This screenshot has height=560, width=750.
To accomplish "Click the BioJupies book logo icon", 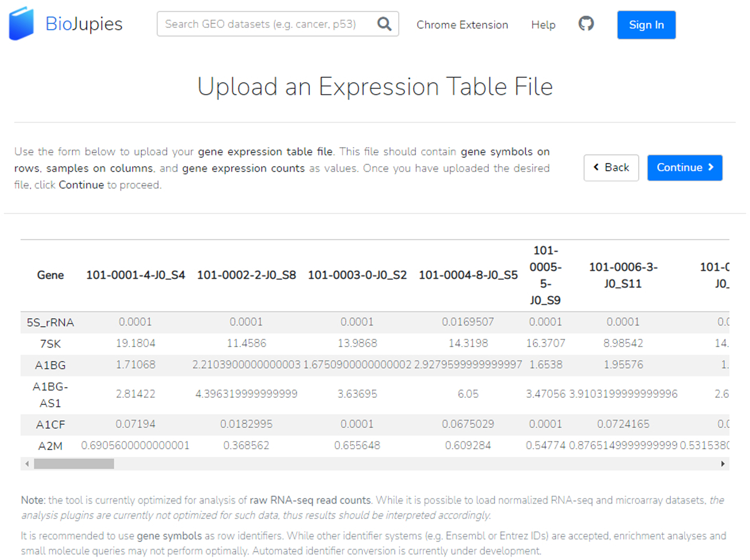I will pyautogui.click(x=21, y=24).
